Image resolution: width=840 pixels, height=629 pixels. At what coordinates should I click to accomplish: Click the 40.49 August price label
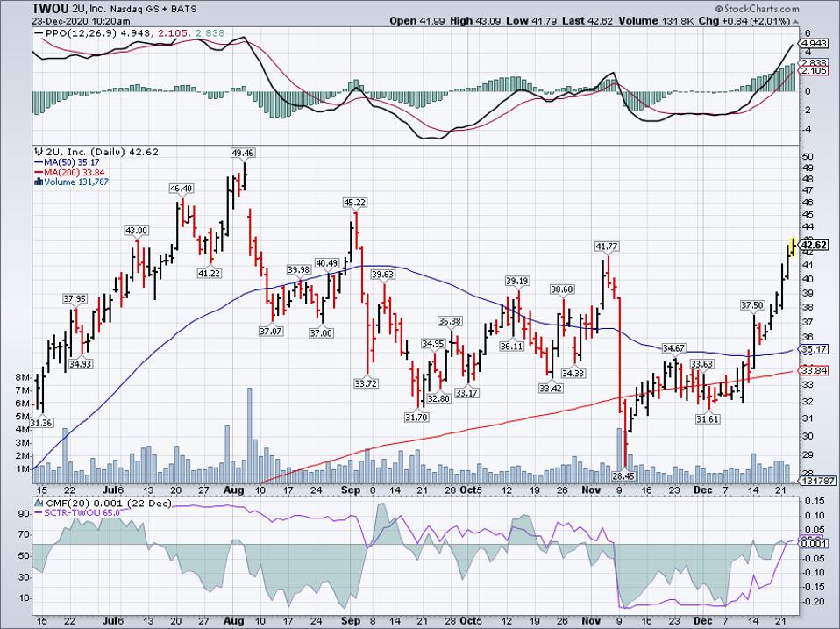pos(327,263)
